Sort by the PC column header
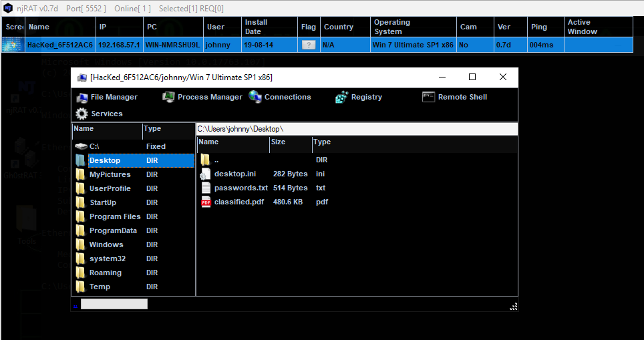This screenshot has width=644, height=340. tap(173, 27)
